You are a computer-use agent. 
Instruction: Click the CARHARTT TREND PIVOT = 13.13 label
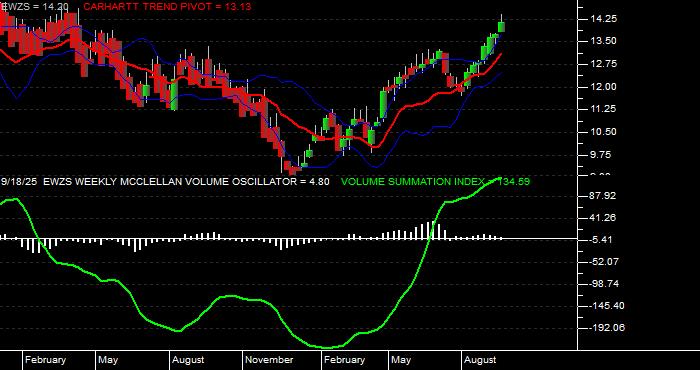(167, 6)
